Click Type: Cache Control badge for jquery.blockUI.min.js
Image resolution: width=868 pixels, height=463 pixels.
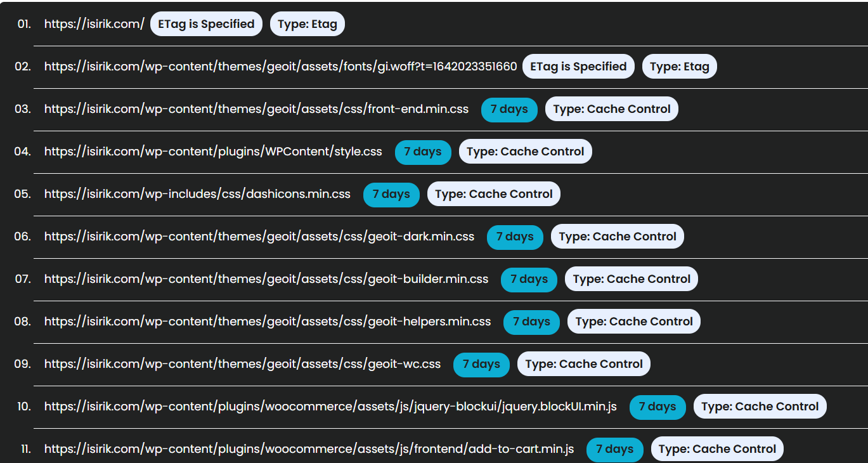760,407
